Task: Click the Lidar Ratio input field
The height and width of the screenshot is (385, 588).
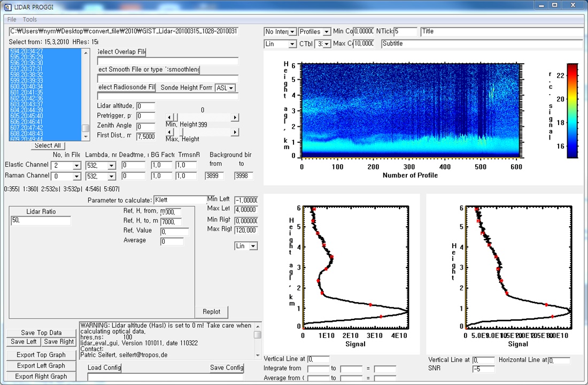Action: pos(41,221)
